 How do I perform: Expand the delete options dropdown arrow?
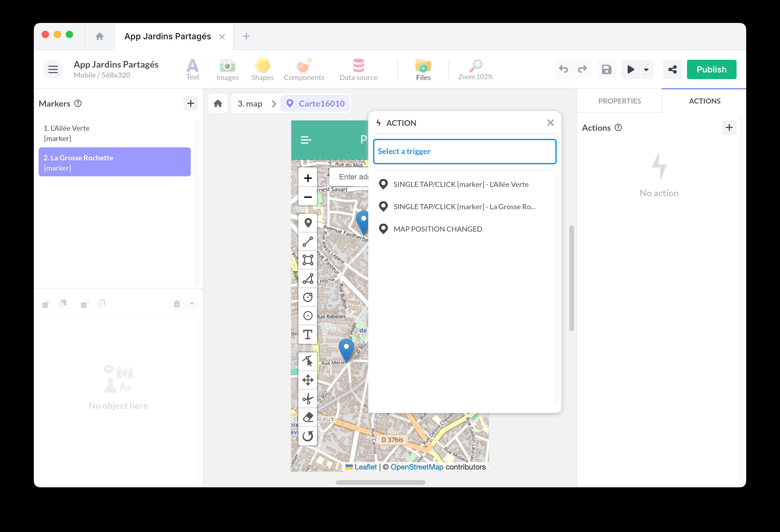click(x=192, y=304)
